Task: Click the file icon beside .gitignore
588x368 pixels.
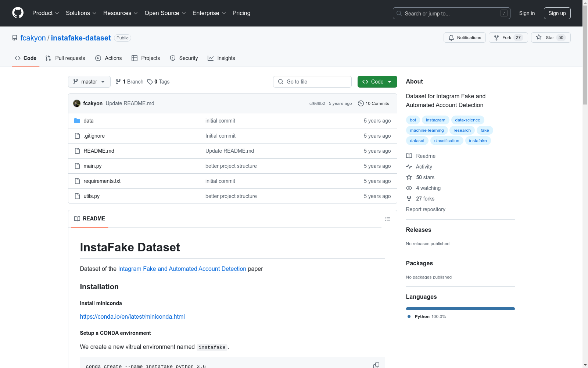Action: coord(77,136)
